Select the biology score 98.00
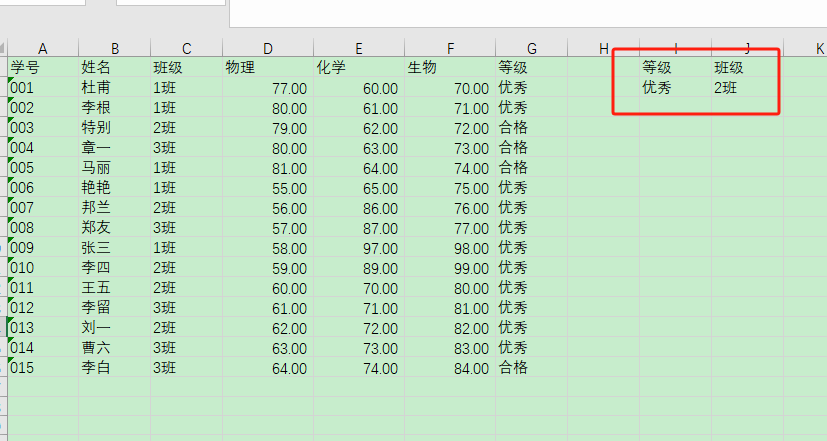The image size is (827, 441). click(450, 247)
